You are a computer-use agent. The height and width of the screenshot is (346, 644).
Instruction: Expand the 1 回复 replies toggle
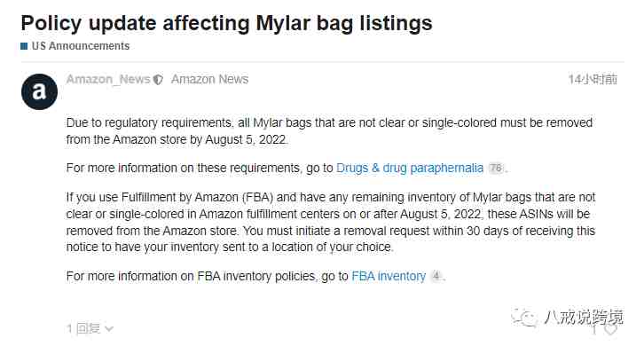(90, 328)
